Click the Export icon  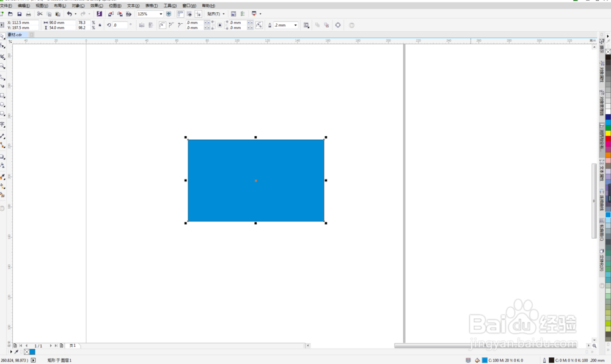120,14
